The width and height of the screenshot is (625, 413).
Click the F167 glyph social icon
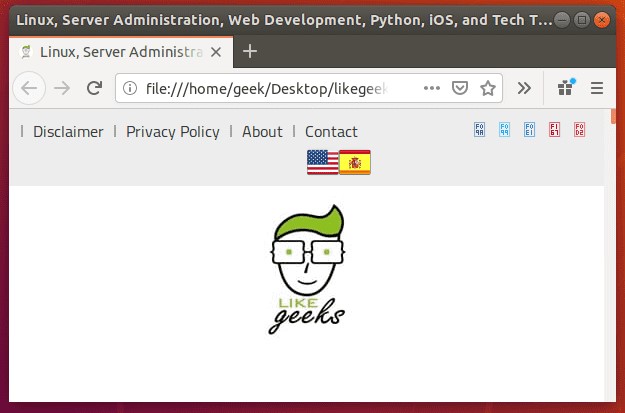(x=554, y=130)
